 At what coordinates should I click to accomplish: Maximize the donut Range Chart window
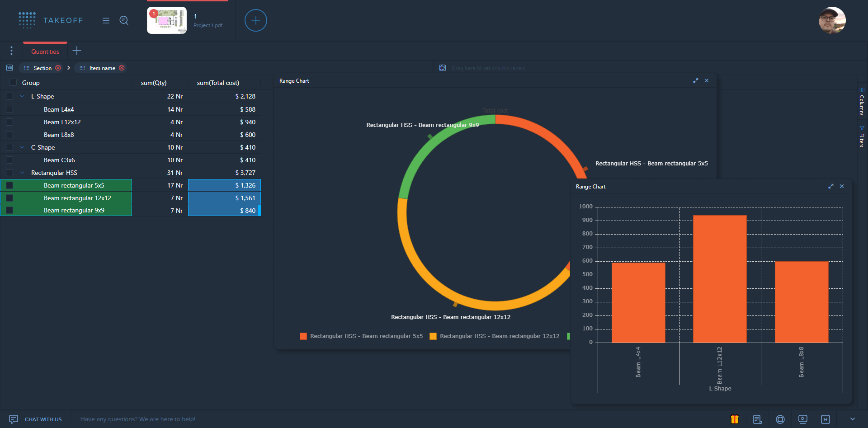[x=696, y=80]
